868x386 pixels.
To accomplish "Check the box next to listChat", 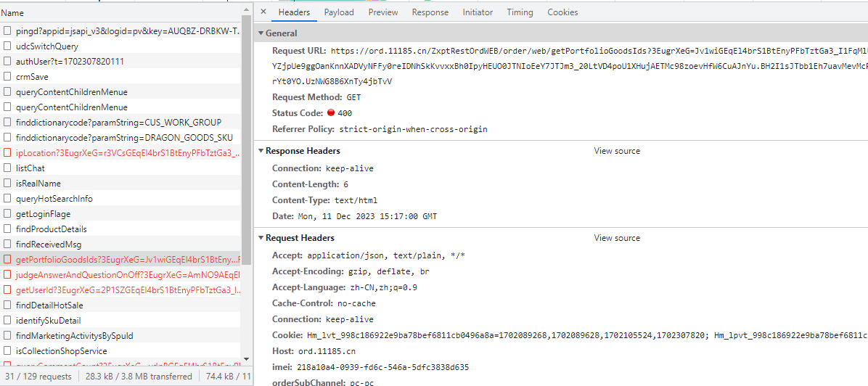I will [x=7, y=168].
